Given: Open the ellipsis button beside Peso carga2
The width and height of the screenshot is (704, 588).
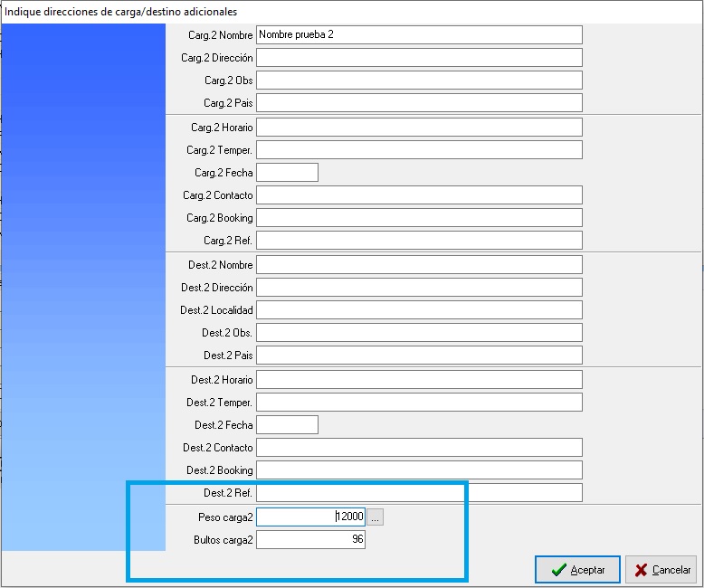Looking at the screenshot, I should point(375,517).
